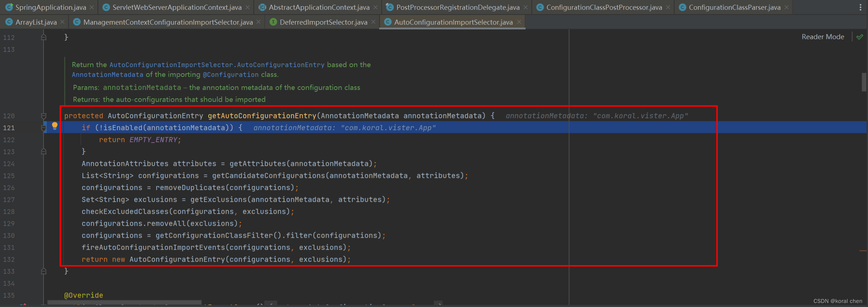Image resolution: width=868 pixels, height=307 pixels.
Task: Click getExclusions on line 127
Action: point(219,200)
